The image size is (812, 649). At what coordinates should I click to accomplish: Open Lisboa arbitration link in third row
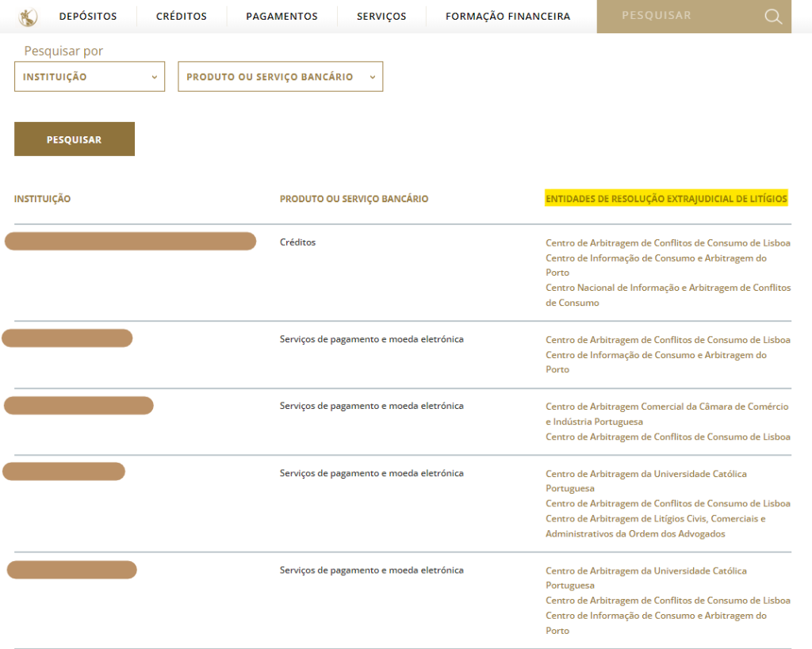click(x=668, y=437)
